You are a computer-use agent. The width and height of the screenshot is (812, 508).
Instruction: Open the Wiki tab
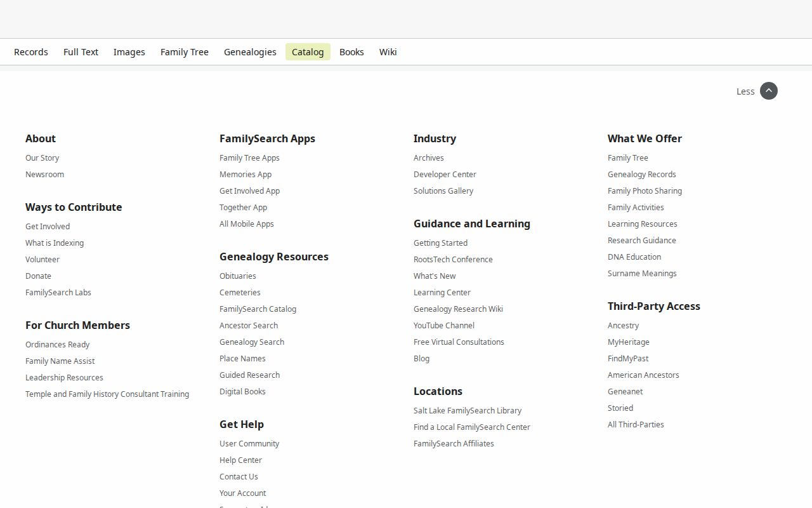pos(388,52)
